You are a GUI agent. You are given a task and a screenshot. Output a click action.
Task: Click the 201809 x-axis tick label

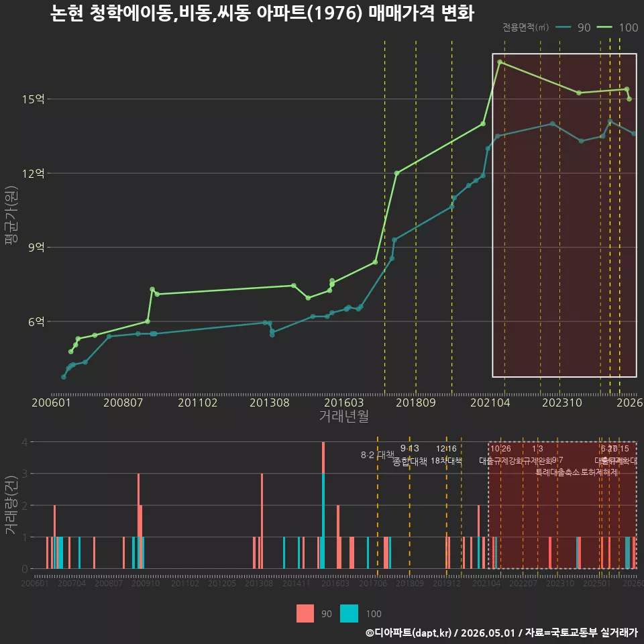click(x=416, y=402)
